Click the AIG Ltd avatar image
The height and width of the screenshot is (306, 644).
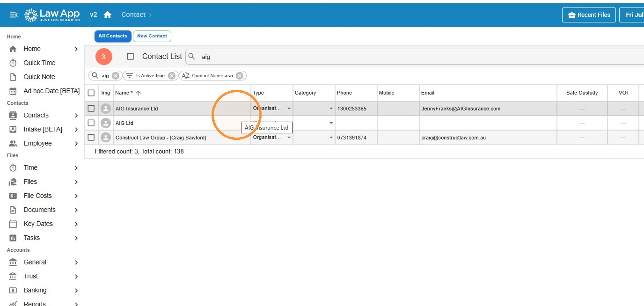(106, 123)
